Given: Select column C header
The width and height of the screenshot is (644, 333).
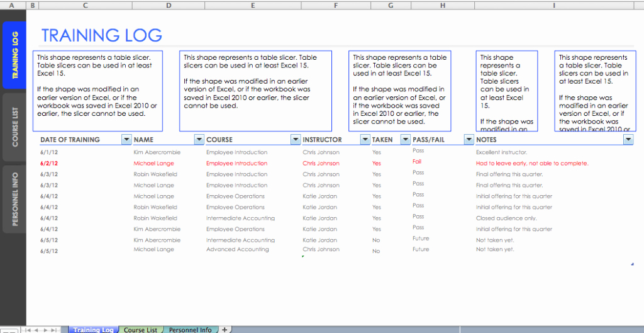Looking at the screenshot, I should [x=86, y=5].
